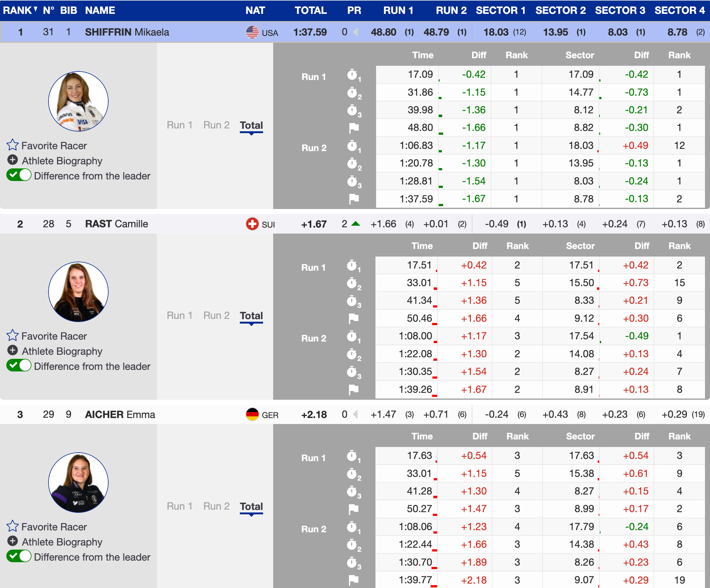Viewport: 710px width, 588px height.
Task: Click Shiffrin's Favorite Racer star icon
Action: (x=13, y=145)
